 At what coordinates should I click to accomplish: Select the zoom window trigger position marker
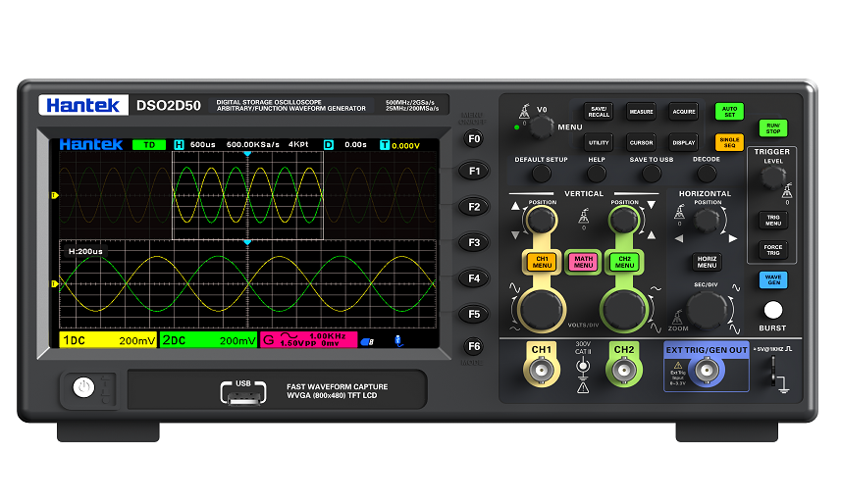click(247, 243)
